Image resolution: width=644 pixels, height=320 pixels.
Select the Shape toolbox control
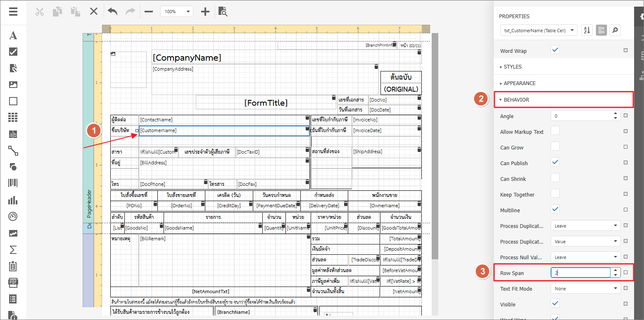[13, 167]
